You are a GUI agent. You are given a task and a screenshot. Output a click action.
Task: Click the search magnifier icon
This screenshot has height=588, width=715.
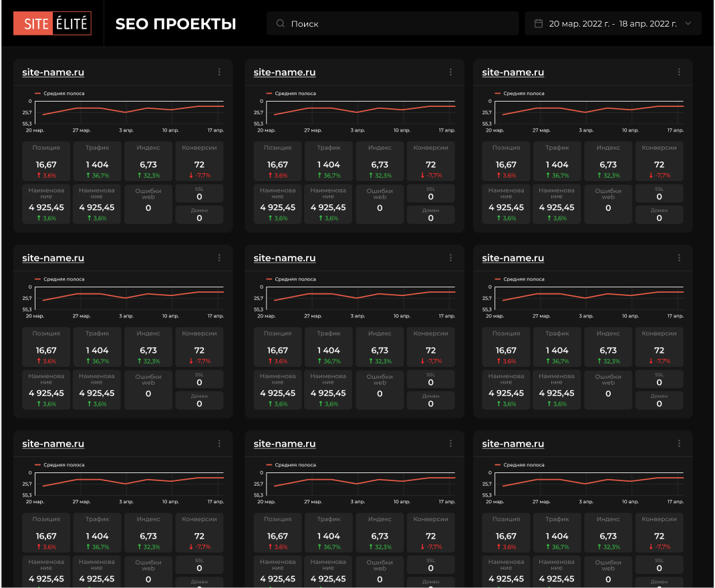[281, 23]
